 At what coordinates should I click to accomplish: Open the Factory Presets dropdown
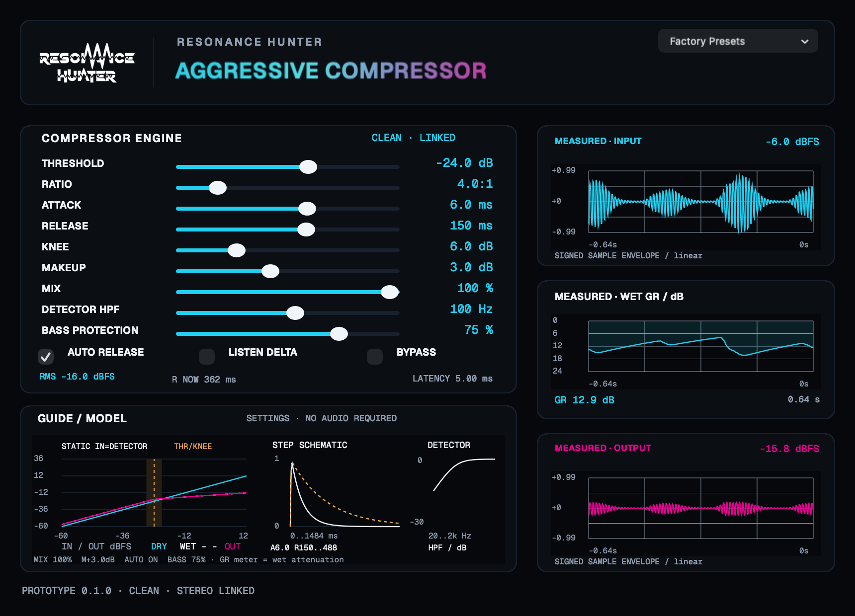(x=738, y=41)
